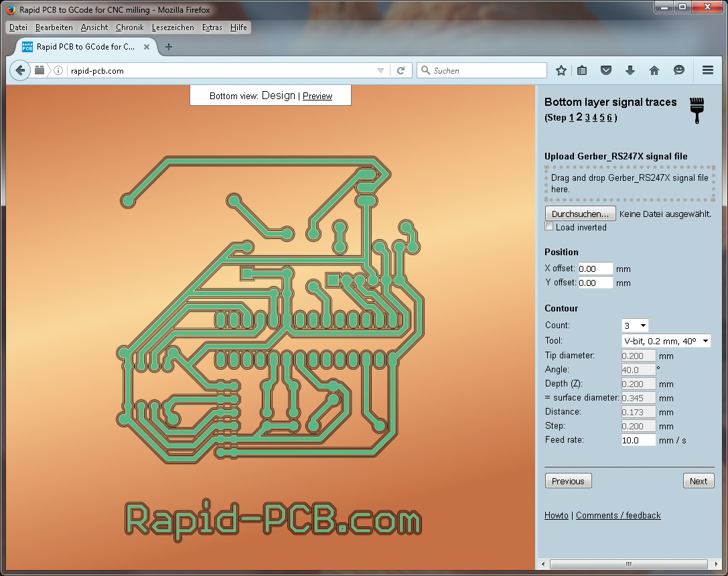Click the Next button
Viewport: 728px width, 576px height.
tap(699, 481)
